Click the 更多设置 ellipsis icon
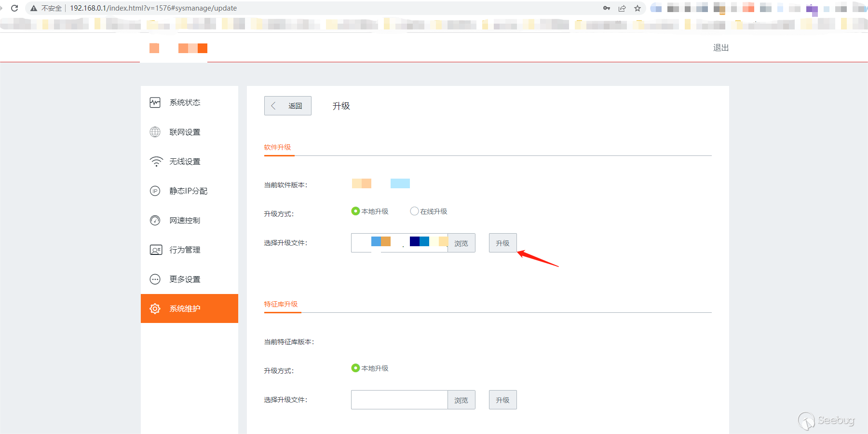This screenshot has height=434, width=868. click(x=155, y=279)
